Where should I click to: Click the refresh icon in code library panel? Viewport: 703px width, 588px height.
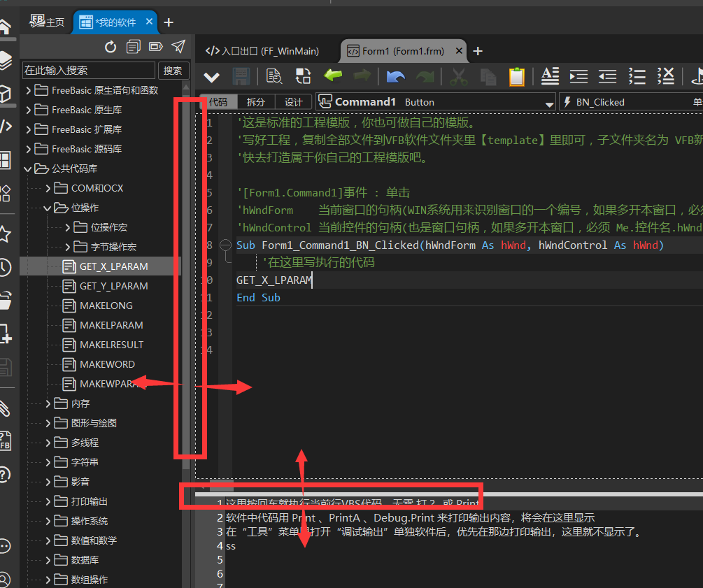[111, 47]
